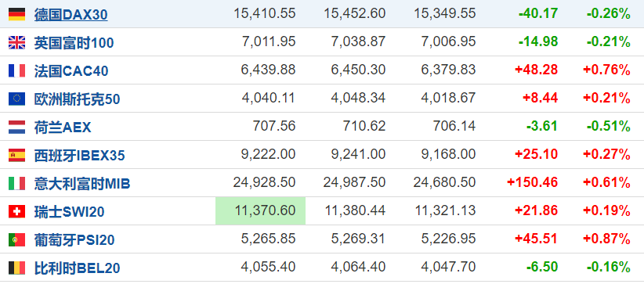Click the European Union flag icon
The image size is (644, 284).
coord(16,99)
